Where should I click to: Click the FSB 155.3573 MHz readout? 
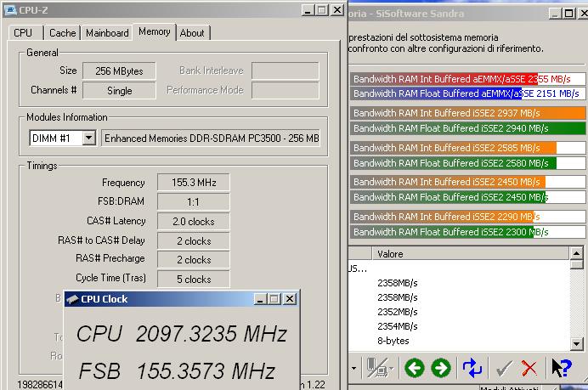[x=177, y=370]
